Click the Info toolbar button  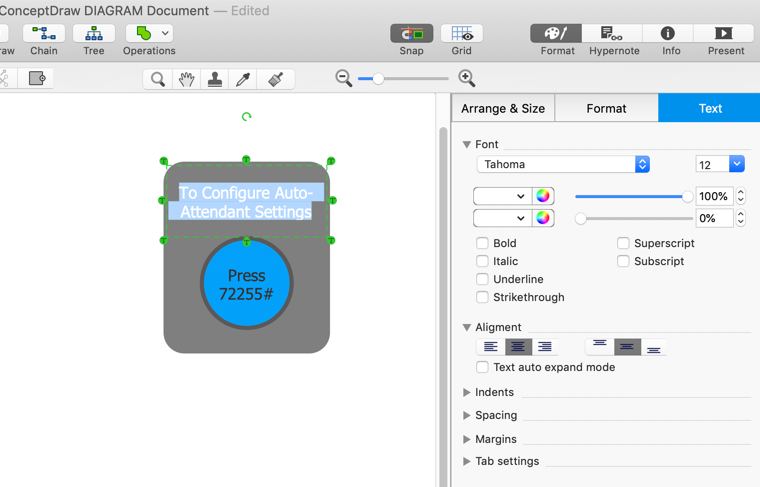pos(670,34)
